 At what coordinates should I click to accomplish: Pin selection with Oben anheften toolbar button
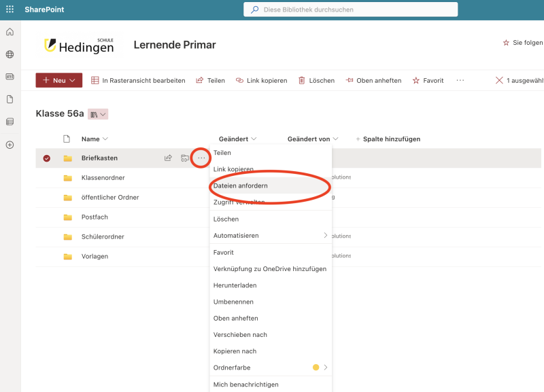point(373,80)
